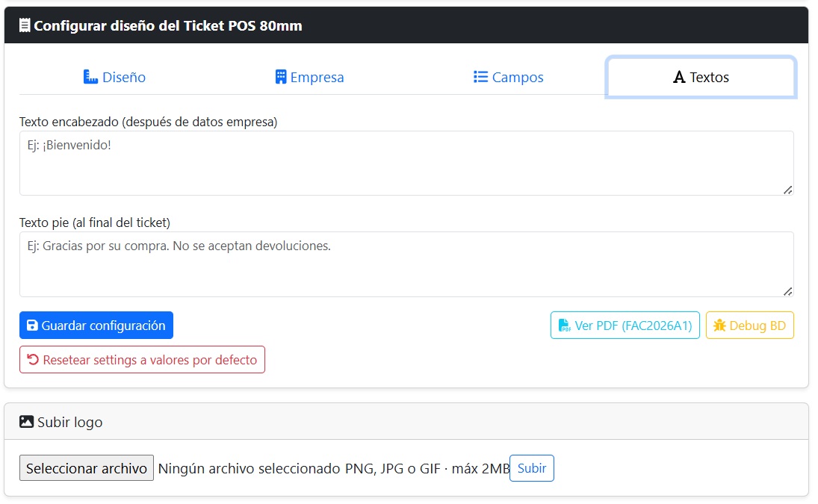The image size is (818, 504).
Task: Click the building icon on Empresa tab
Action: tap(281, 77)
